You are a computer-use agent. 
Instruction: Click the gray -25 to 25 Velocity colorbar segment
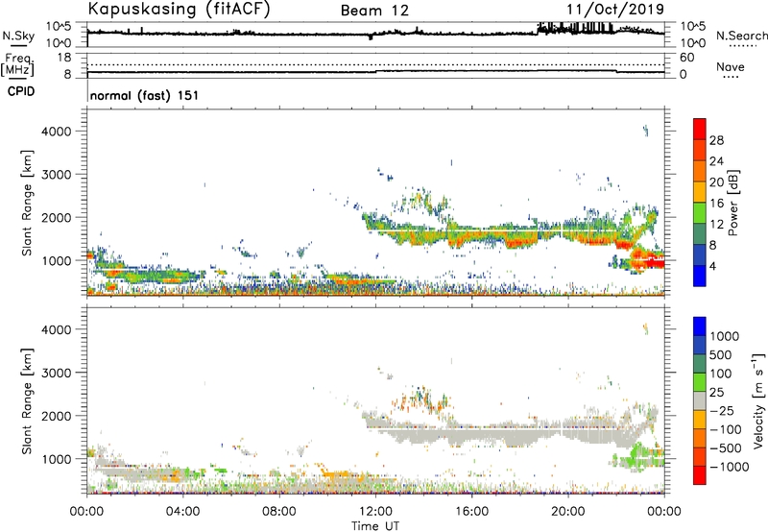pyautogui.click(x=700, y=401)
